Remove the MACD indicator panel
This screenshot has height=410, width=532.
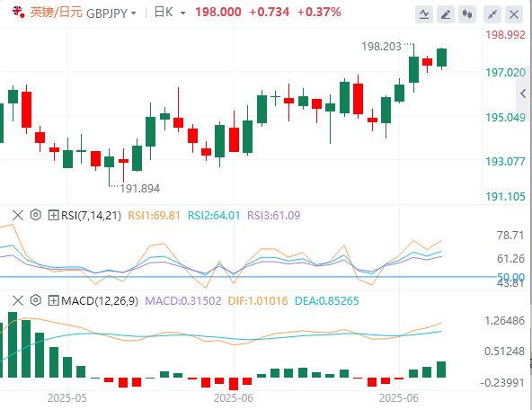[x=18, y=300]
